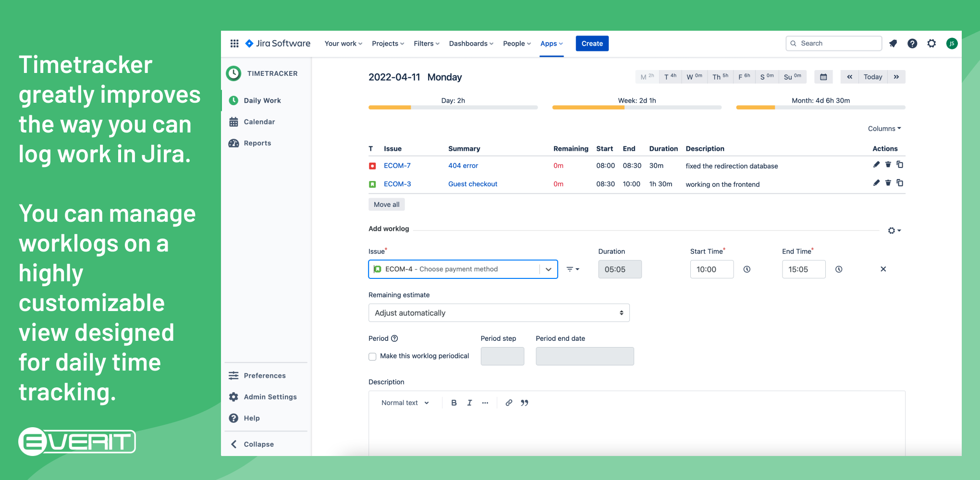The height and width of the screenshot is (480, 980).
Task: Edit the ECOM-7 worklog
Action: pyautogui.click(x=876, y=165)
